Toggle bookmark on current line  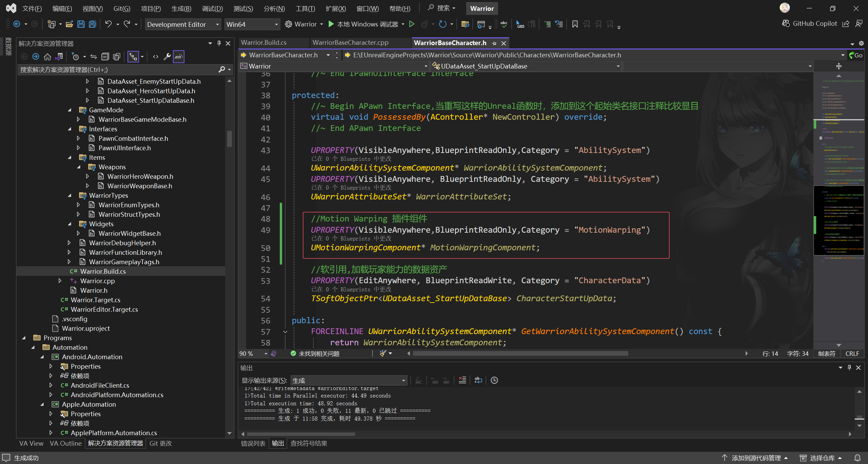(x=575, y=24)
